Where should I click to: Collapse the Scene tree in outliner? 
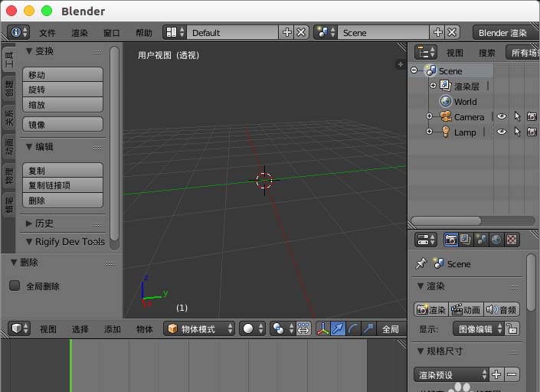pyautogui.click(x=414, y=70)
